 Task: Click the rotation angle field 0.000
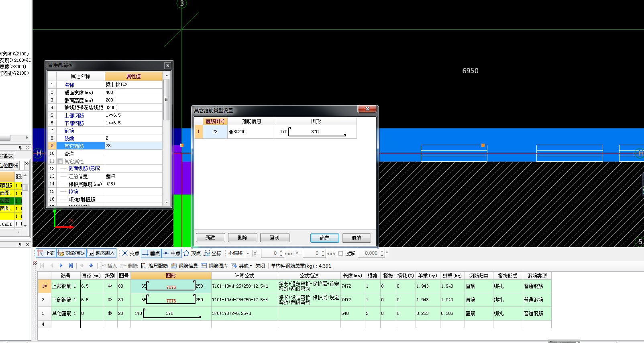click(x=369, y=253)
